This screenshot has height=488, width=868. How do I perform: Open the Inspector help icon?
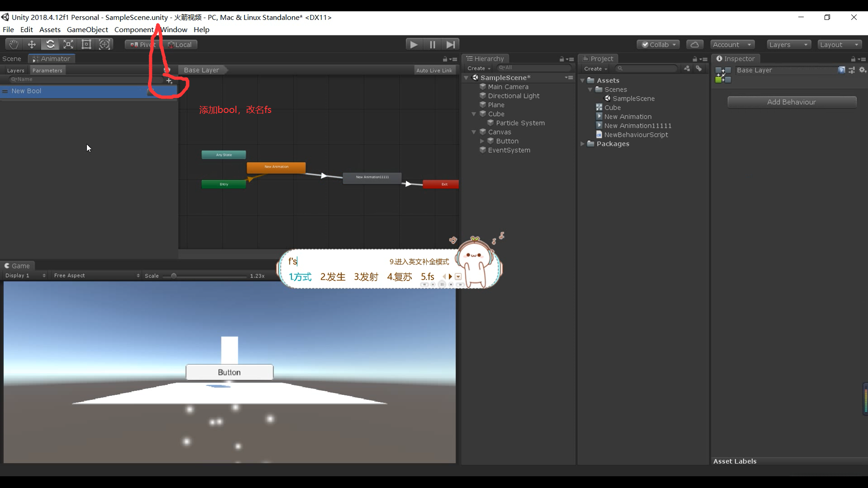click(842, 70)
